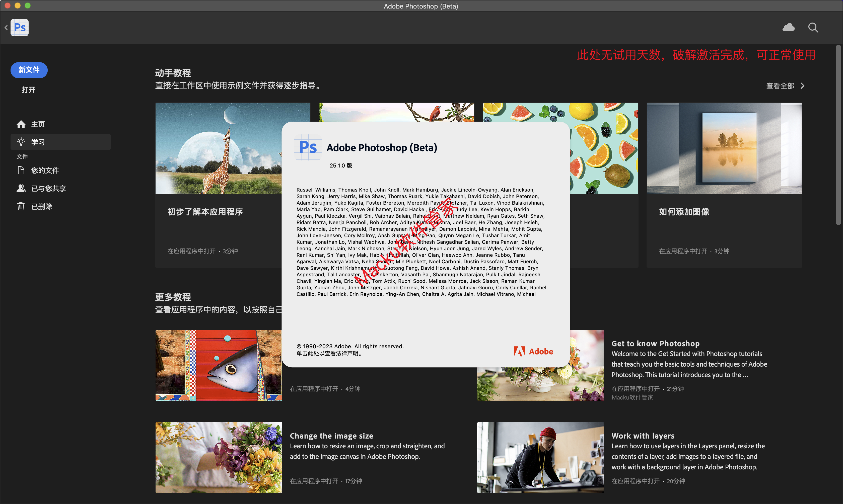Click the home house icon in sidebar

pos(21,124)
